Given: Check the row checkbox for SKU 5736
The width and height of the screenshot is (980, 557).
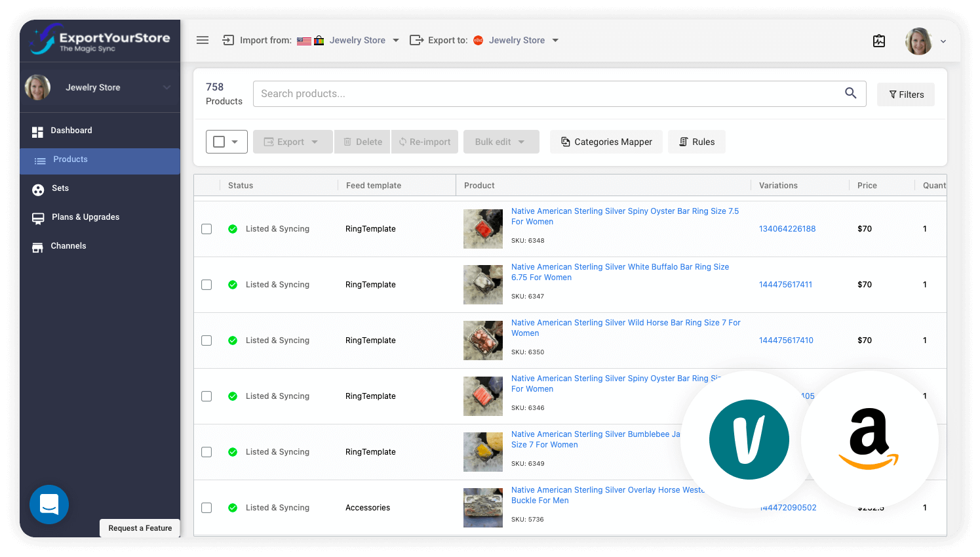Looking at the screenshot, I should coord(206,507).
